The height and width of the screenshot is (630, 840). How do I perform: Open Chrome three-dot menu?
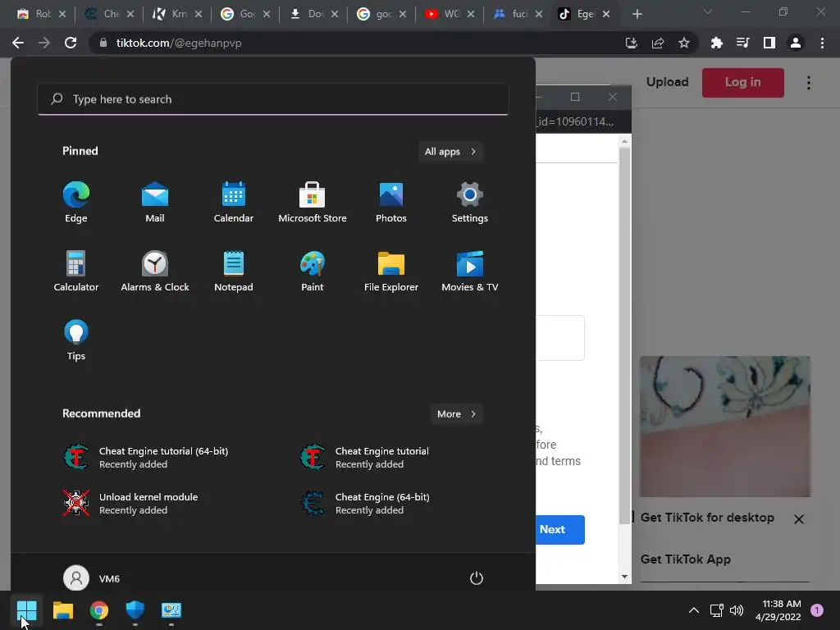tap(822, 43)
